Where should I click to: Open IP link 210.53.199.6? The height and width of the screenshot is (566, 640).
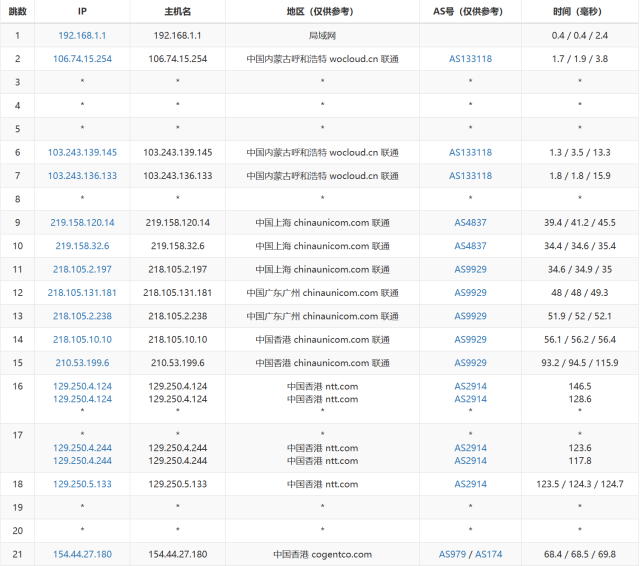click(x=82, y=363)
